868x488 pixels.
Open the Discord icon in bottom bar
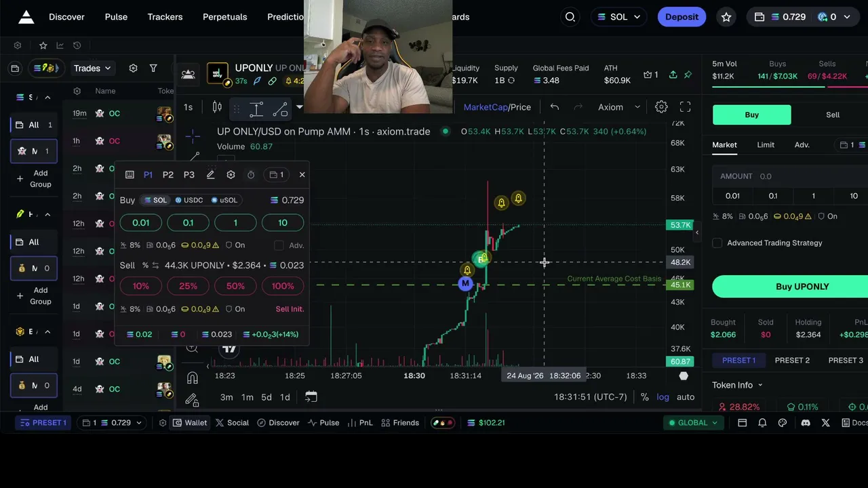coord(805,423)
